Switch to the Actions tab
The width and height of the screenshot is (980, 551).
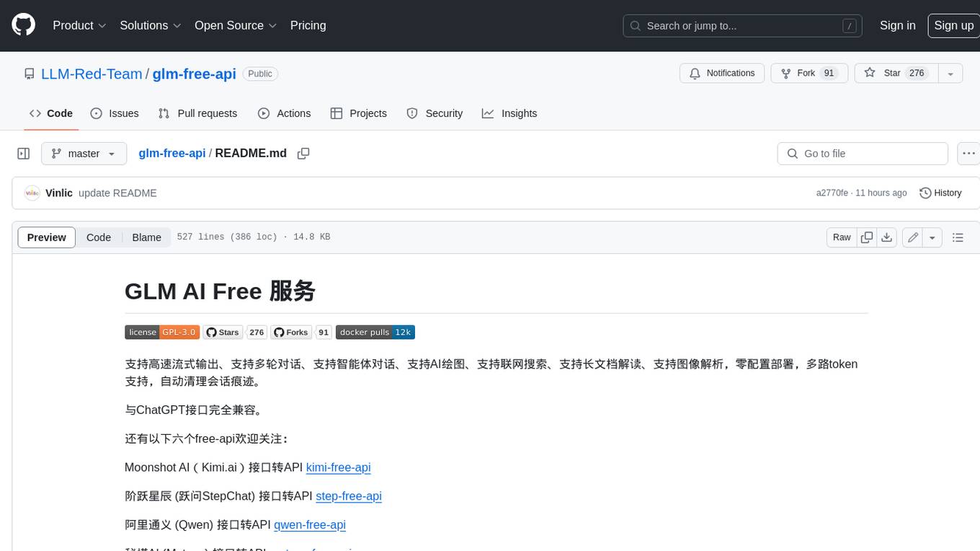coord(285,113)
